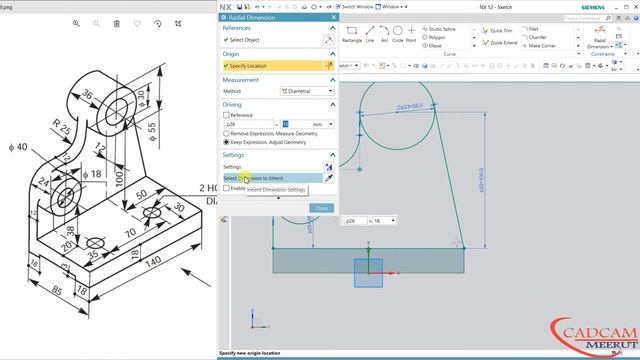Open the on-screen p26 value dropdown arrow
The image size is (640, 360).
393,220
